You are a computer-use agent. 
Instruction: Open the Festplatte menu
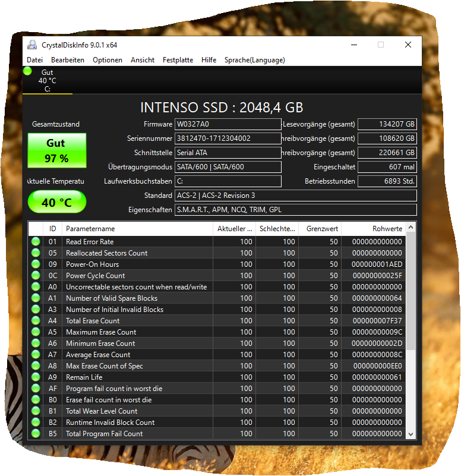(178, 60)
